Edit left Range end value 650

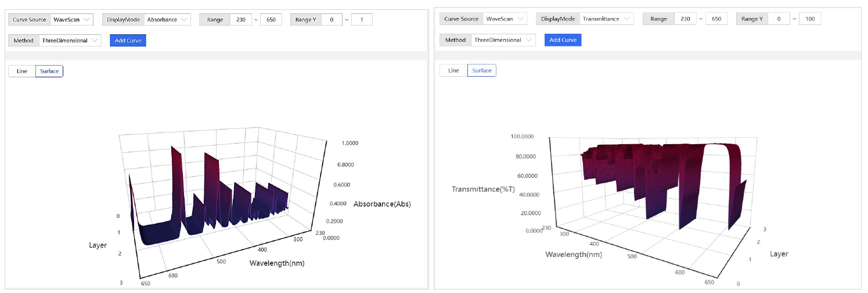tap(271, 19)
